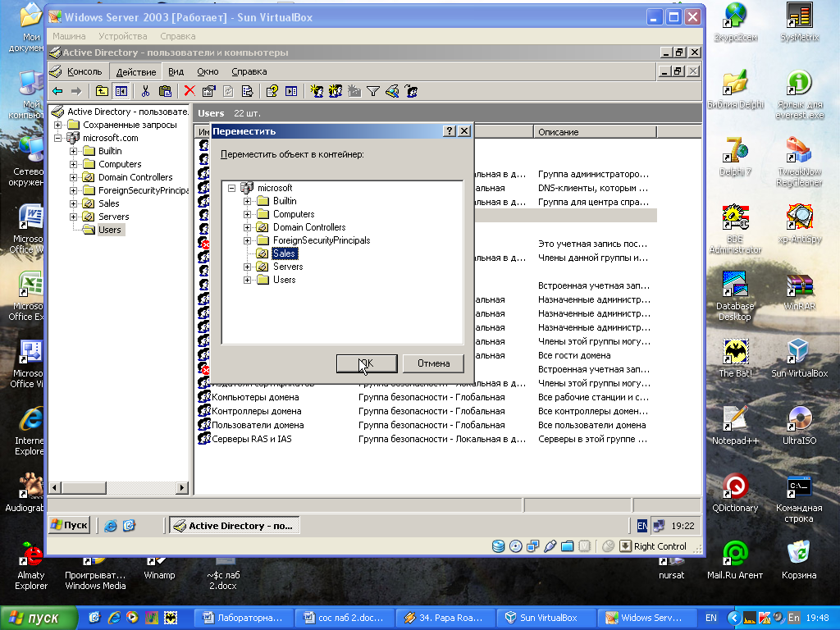
Task: Collapse microsoft.com in the console tree
Action: pyautogui.click(x=58, y=138)
